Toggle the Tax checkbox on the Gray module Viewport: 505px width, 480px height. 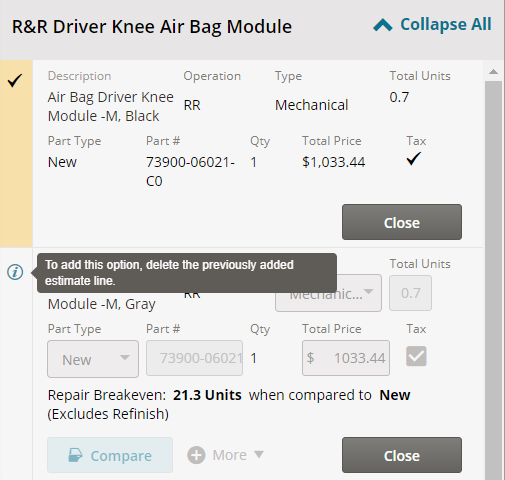coord(416,356)
